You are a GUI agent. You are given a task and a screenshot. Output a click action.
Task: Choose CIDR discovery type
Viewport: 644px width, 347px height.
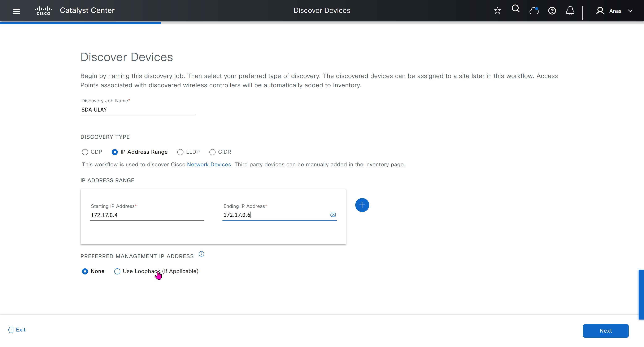[x=212, y=152]
